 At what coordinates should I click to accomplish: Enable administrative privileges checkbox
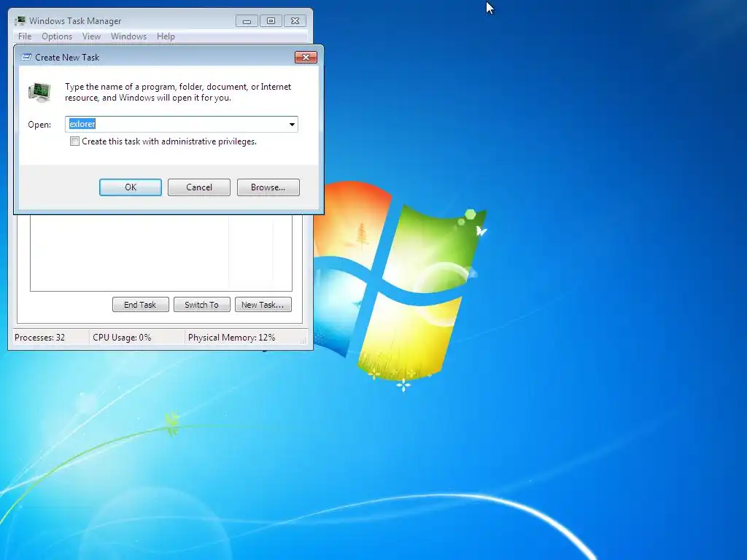pos(75,141)
